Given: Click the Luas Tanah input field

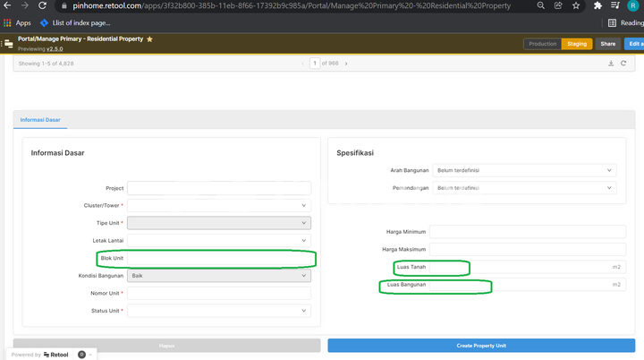Looking at the screenshot, I should click(x=528, y=267).
